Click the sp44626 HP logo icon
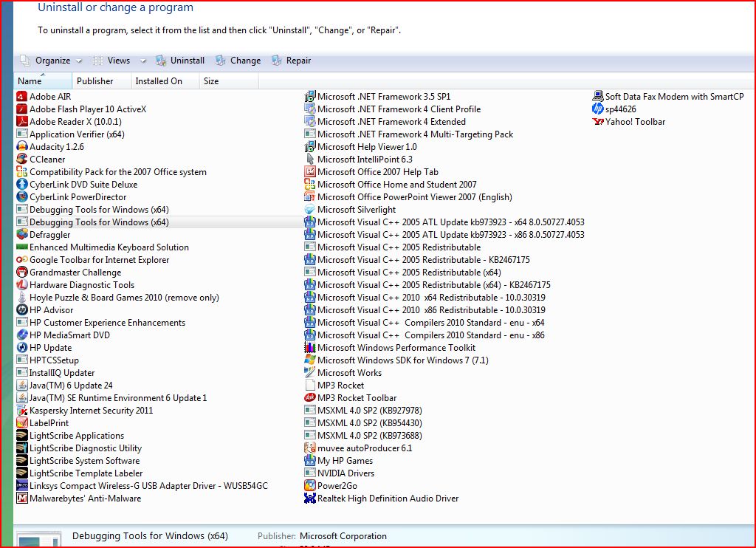The height and width of the screenshot is (548, 756). pyautogui.click(x=598, y=109)
